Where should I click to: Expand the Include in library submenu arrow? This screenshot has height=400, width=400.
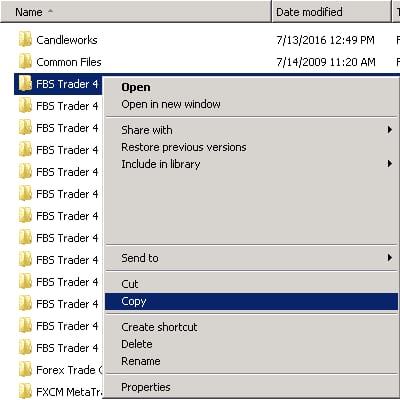389,164
